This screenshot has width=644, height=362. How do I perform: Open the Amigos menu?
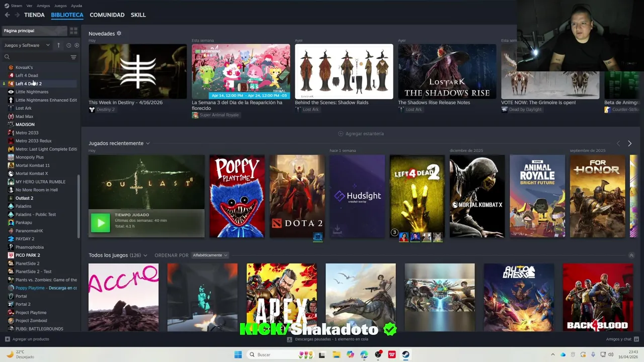[43, 6]
